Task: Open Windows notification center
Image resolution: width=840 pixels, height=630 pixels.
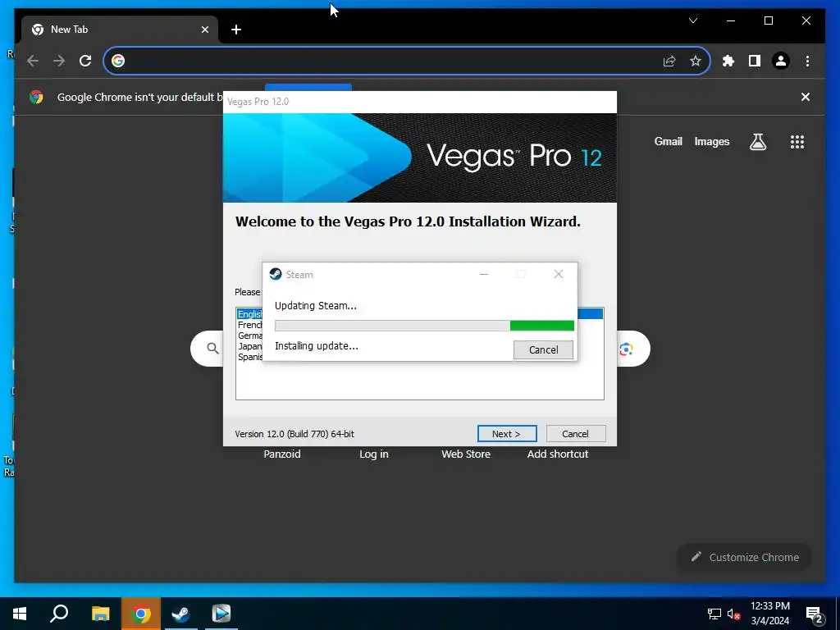Action: click(815, 615)
